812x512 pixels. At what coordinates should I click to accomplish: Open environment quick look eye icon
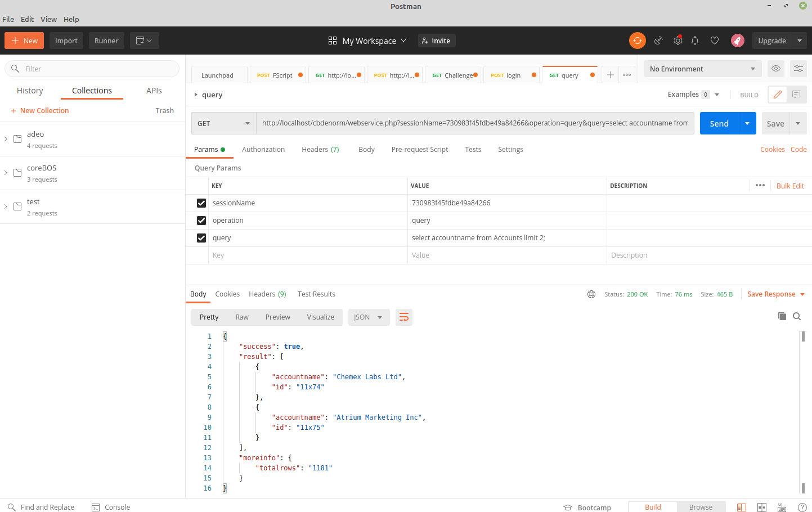pyautogui.click(x=776, y=69)
